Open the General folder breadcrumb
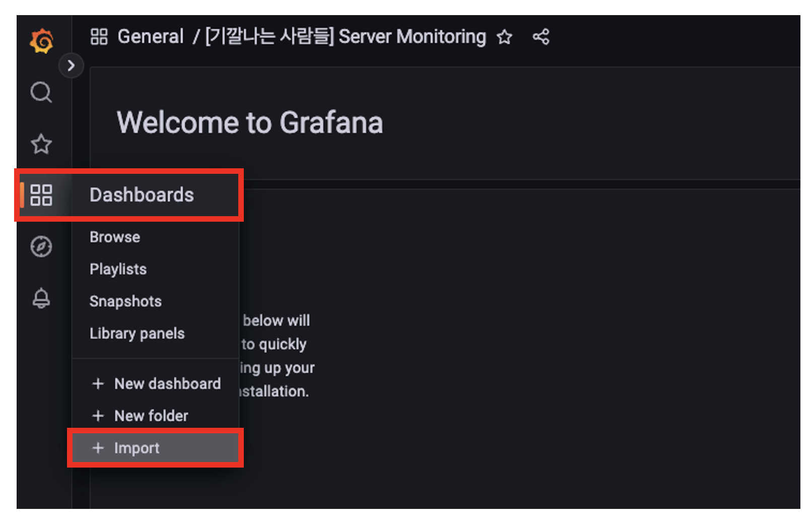 pyautogui.click(x=151, y=37)
